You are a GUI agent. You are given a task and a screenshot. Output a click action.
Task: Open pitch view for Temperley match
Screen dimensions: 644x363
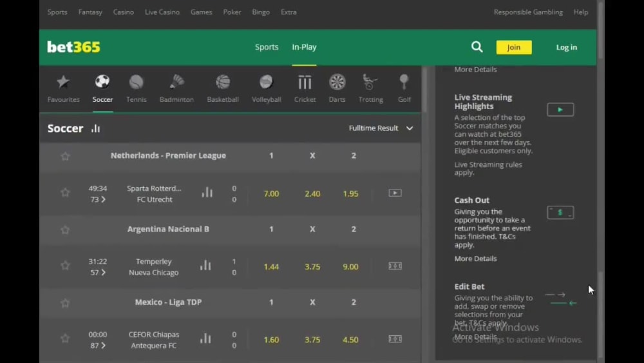pyautogui.click(x=395, y=266)
